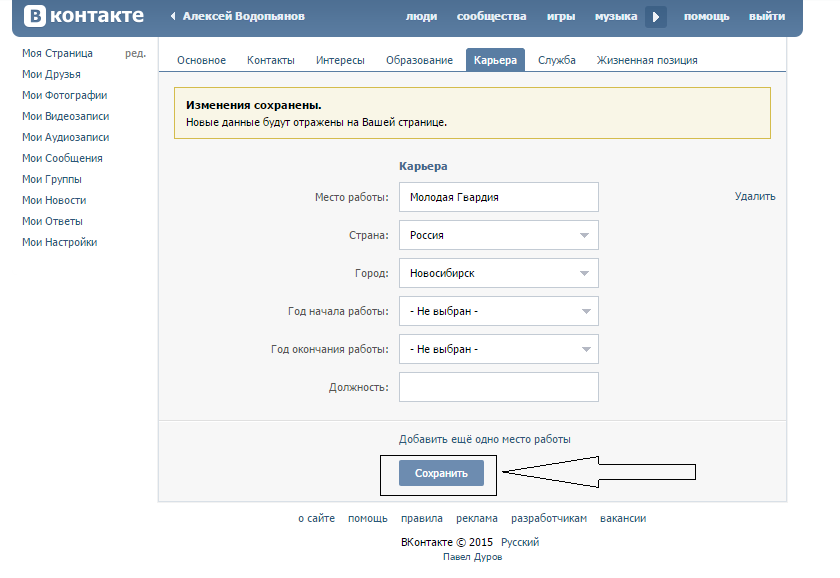The height and width of the screenshot is (578, 840).
Task: Open люди in the top menu
Action: click(x=421, y=17)
